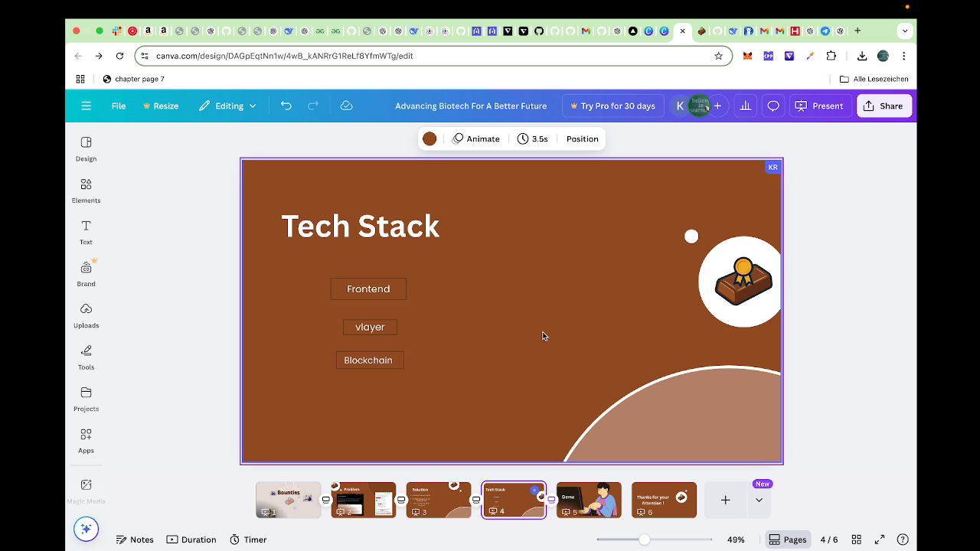
Task: Select page 1 Bounties thumbnail
Action: point(289,500)
